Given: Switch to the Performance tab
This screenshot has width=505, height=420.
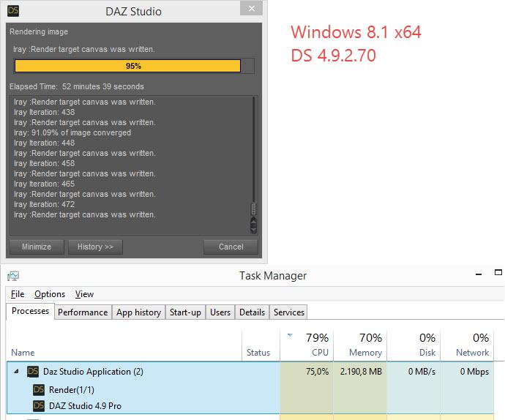Looking at the screenshot, I should (x=83, y=312).
